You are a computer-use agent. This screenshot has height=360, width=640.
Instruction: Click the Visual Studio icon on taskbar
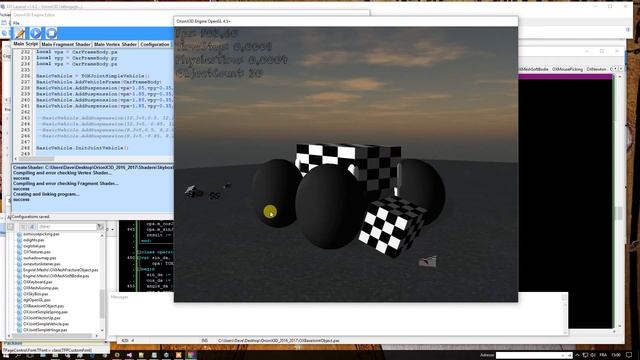click(x=129, y=355)
